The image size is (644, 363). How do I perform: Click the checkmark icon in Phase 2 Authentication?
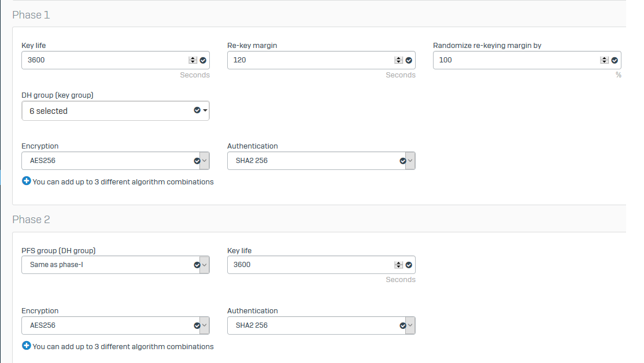point(403,325)
